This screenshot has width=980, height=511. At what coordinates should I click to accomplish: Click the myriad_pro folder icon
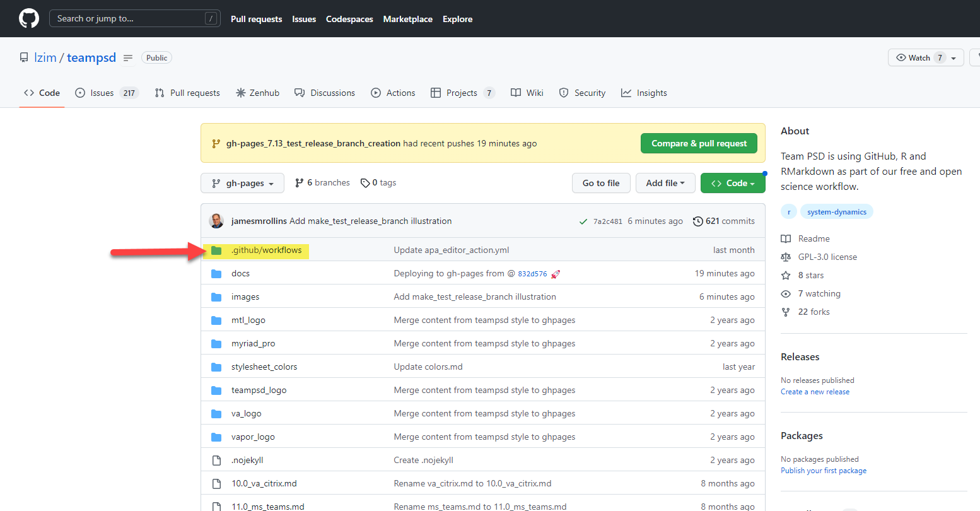coord(216,344)
